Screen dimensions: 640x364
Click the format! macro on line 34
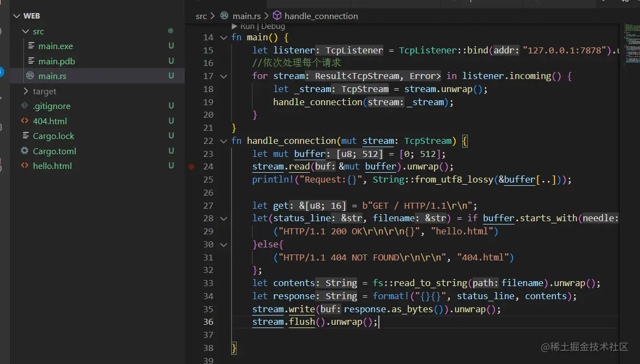tap(391, 296)
